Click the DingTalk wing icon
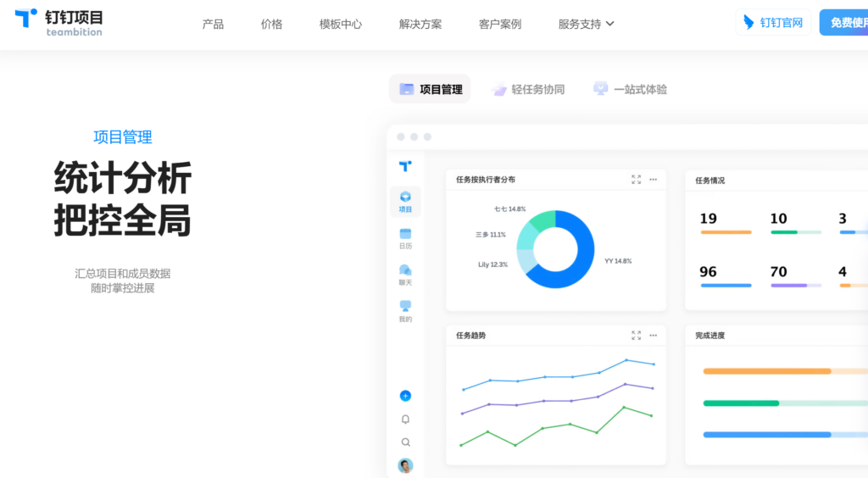 [748, 23]
